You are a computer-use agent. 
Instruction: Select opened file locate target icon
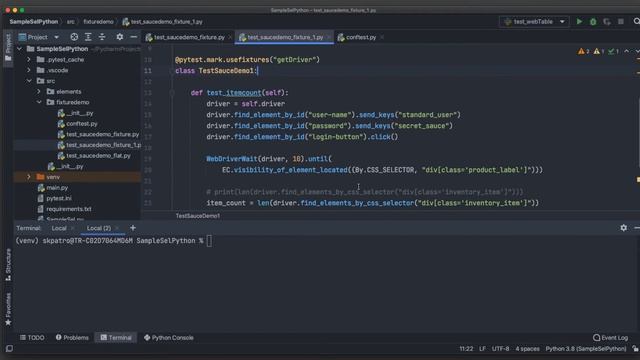[74, 37]
